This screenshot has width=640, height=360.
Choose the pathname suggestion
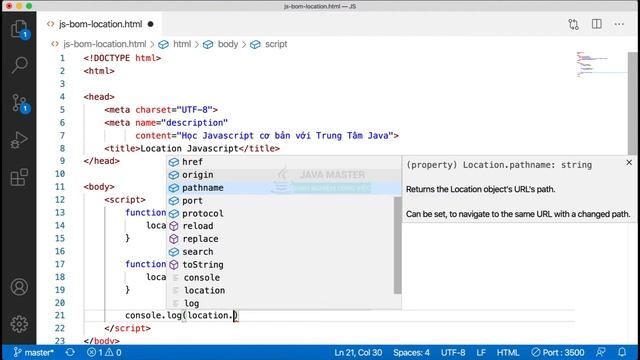pos(284,188)
